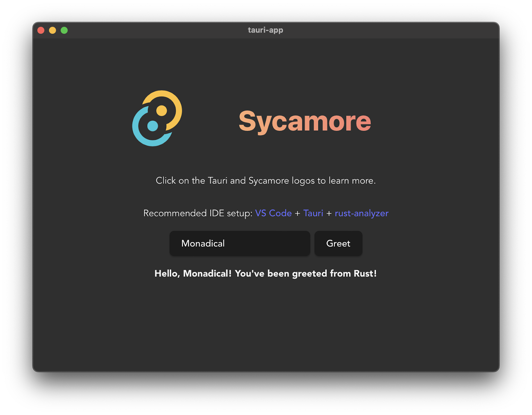
Task: Minimize the tauri-app window
Action: pos(53,30)
